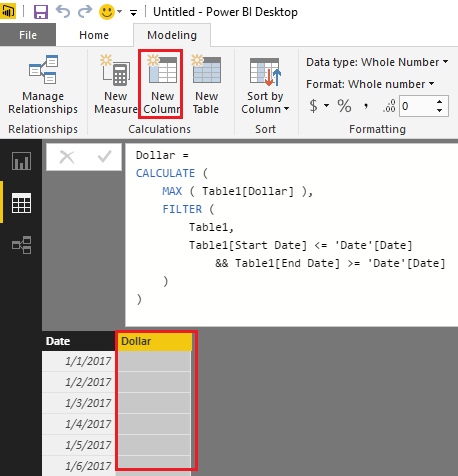This screenshot has height=476, width=458.
Task: Click the smiley feedback icon
Action: pyautogui.click(x=107, y=12)
